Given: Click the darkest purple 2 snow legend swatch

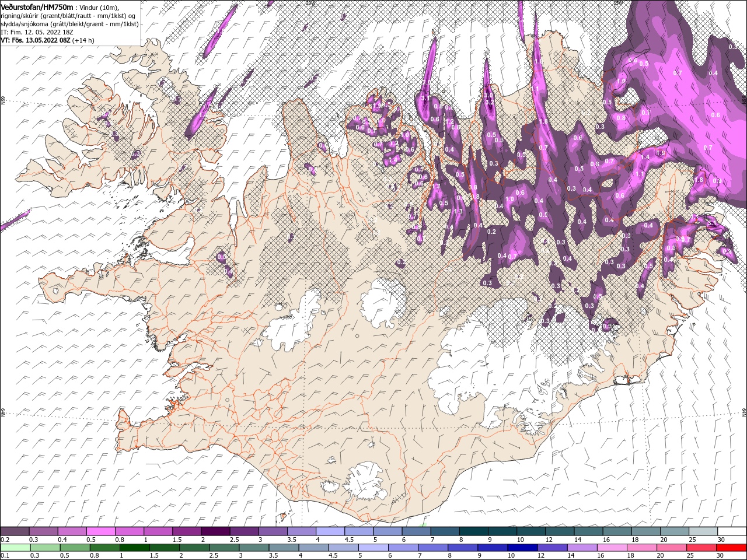Looking at the screenshot, I should [216, 531].
